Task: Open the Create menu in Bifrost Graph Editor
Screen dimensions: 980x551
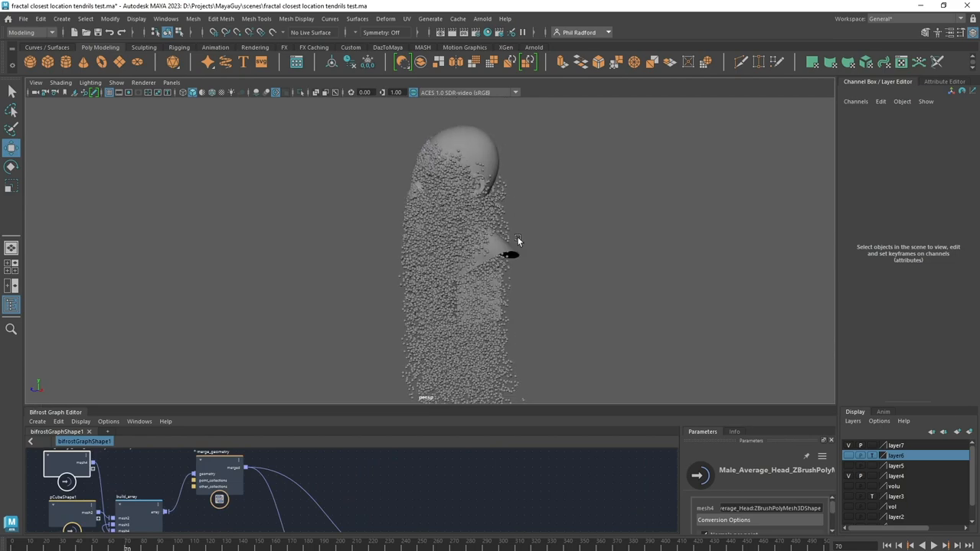Action: (37, 421)
